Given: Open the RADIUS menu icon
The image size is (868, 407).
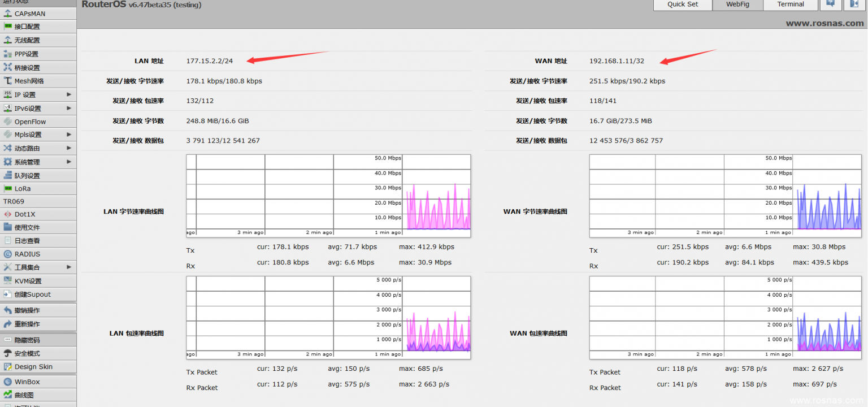Looking at the screenshot, I should tap(8, 254).
